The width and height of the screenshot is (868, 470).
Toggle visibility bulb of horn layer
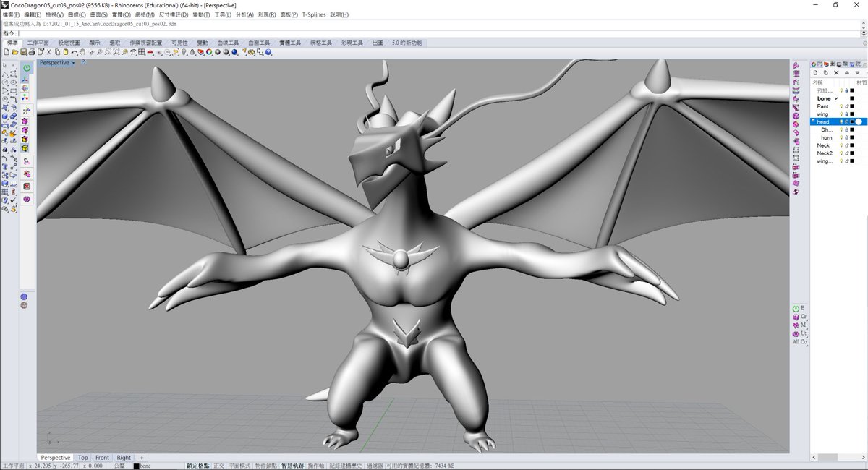(x=841, y=137)
